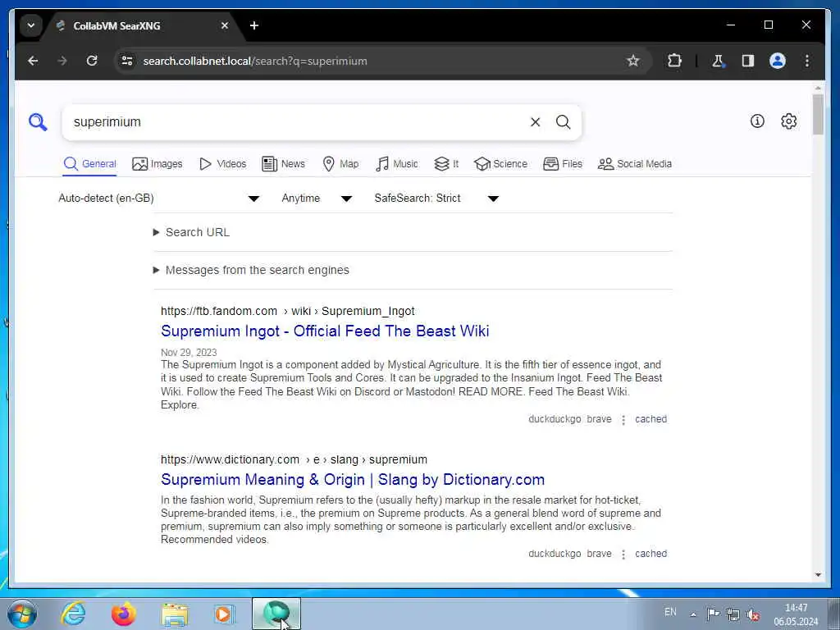Open the browser three-dot menu
840x630 pixels.
pyautogui.click(x=807, y=61)
